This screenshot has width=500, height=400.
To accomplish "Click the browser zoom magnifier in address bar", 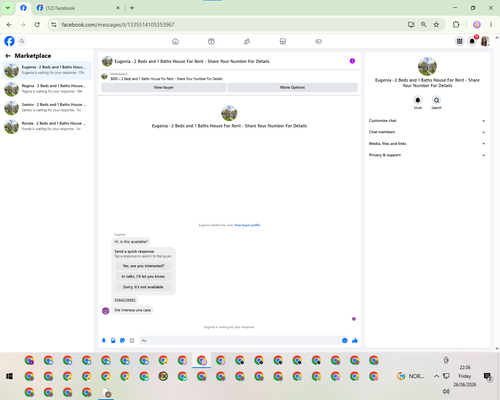I will coord(423,25).
